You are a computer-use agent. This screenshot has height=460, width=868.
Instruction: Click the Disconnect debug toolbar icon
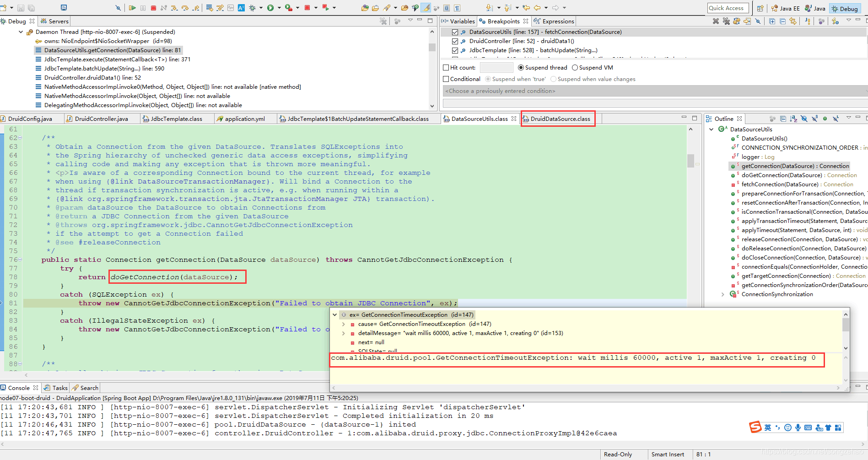pyautogui.click(x=163, y=8)
